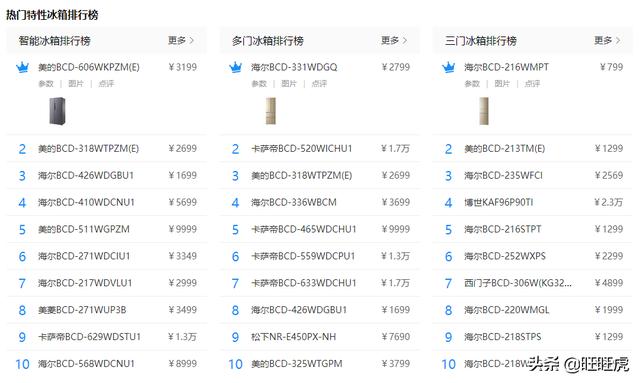Click price ¥799 of 海尔BCD-216WMPT
The image size is (640, 383).
click(x=611, y=67)
